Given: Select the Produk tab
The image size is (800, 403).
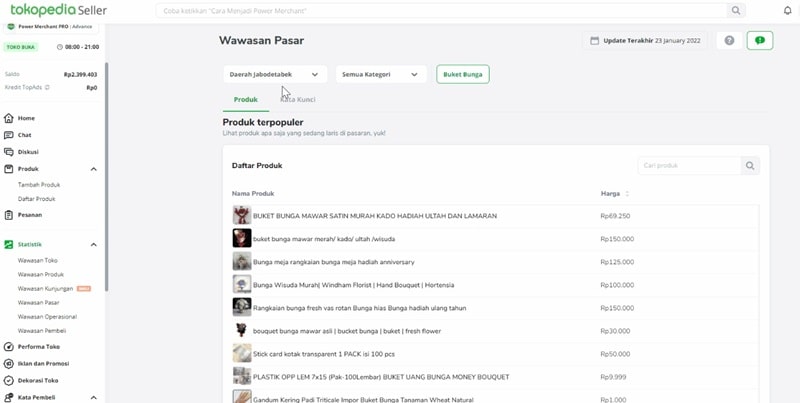Looking at the screenshot, I should [x=246, y=99].
